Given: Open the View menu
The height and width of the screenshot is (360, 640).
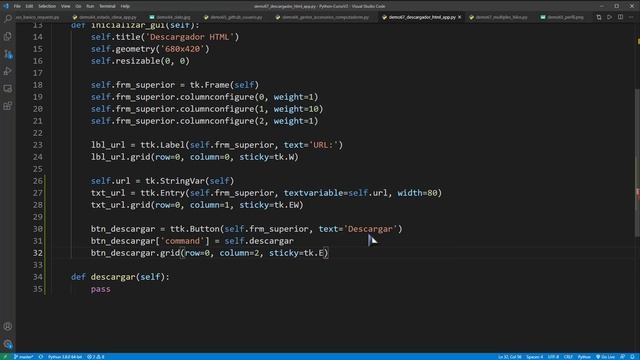Looking at the screenshot, I should coord(66,6).
